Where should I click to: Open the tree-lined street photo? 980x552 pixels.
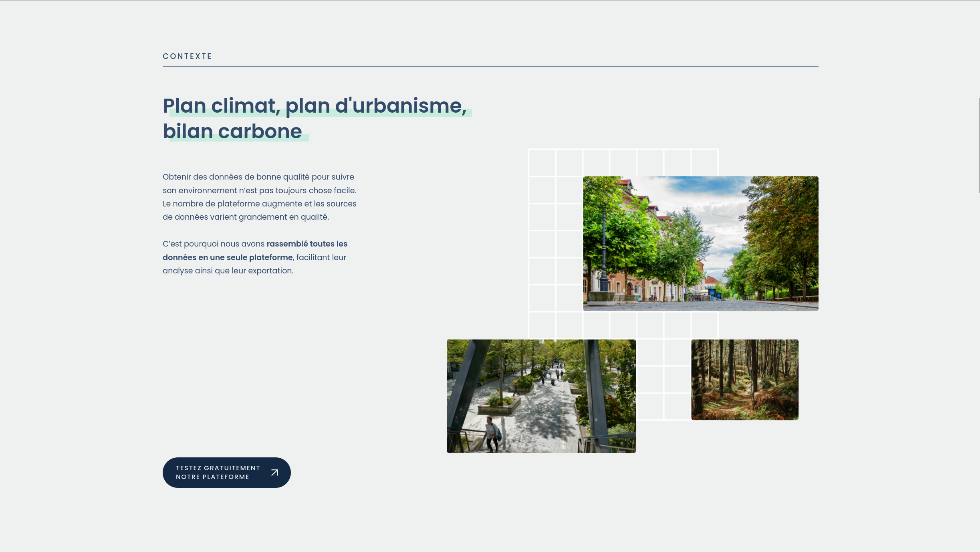700,243
